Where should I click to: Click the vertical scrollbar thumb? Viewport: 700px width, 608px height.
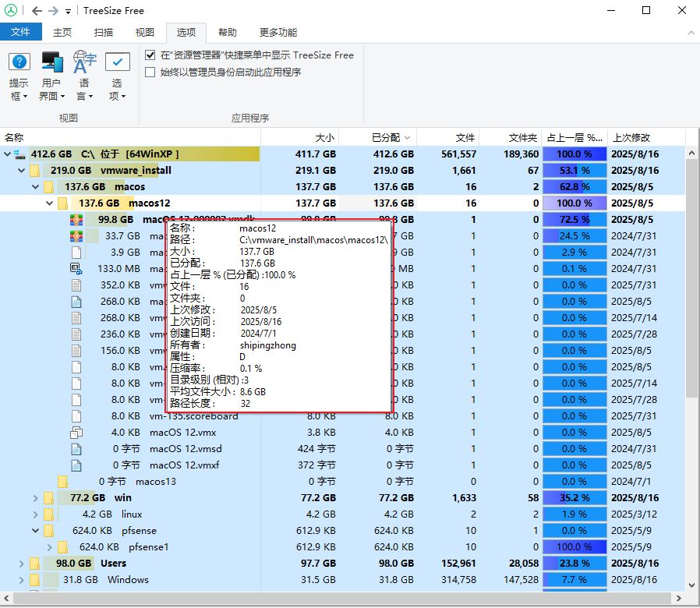coord(691,278)
